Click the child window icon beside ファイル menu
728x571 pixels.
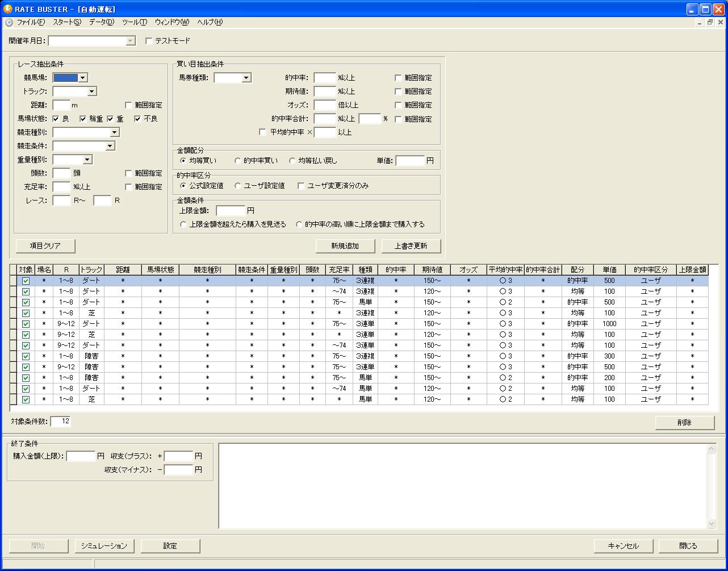(x=9, y=22)
